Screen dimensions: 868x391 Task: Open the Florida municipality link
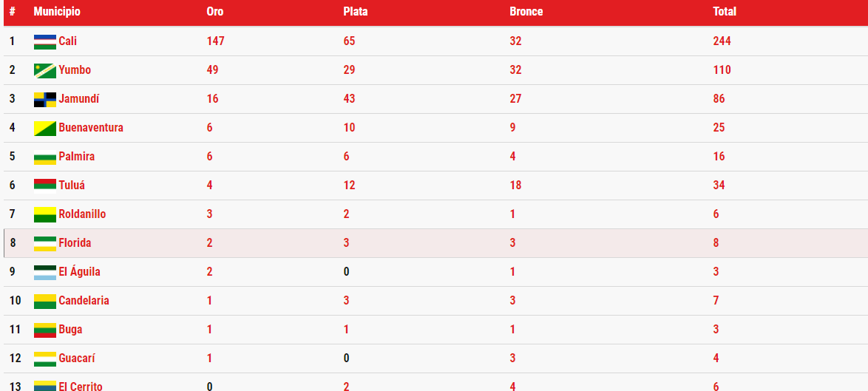tap(75, 242)
